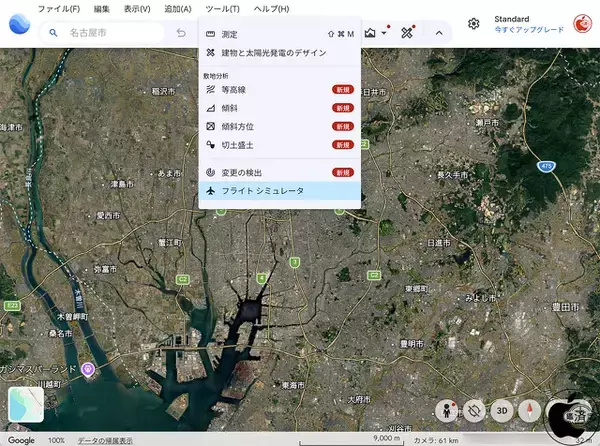The height and width of the screenshot is (446, 600).
Task: Toggle 3D view button
Action: point(502,411)
